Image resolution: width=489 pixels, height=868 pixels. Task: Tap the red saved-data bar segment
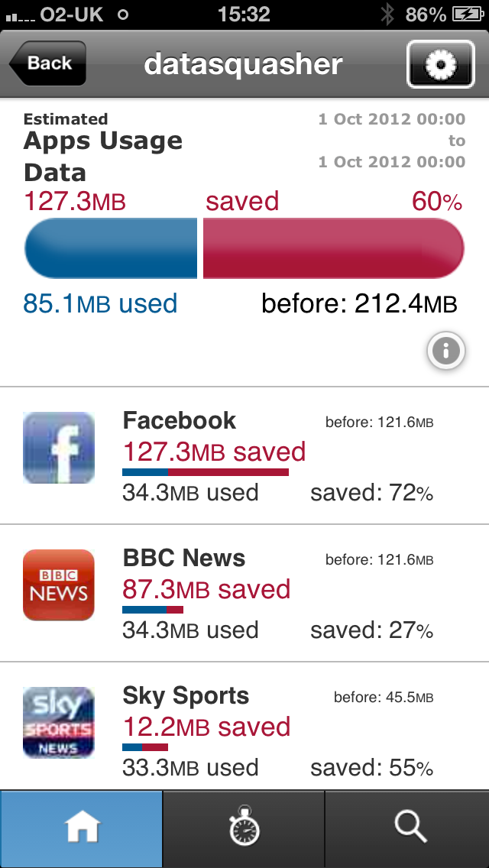click(x=332, y=248)
